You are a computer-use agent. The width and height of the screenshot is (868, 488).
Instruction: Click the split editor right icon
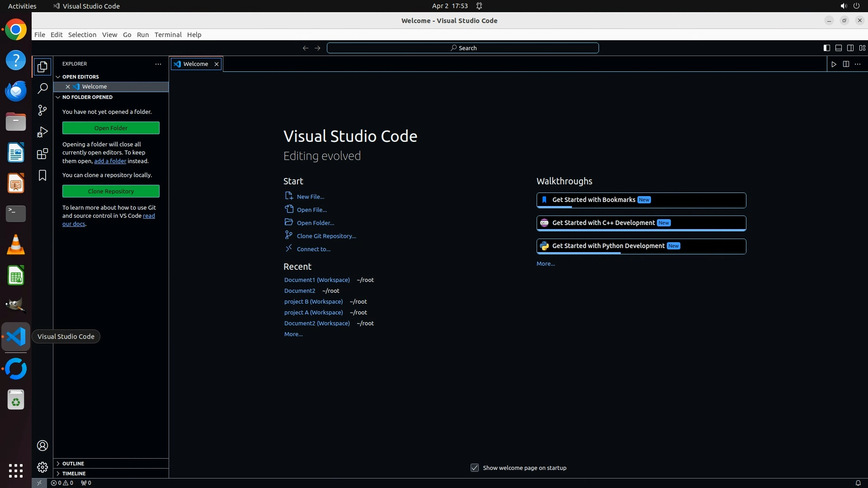tap(846, 64)
